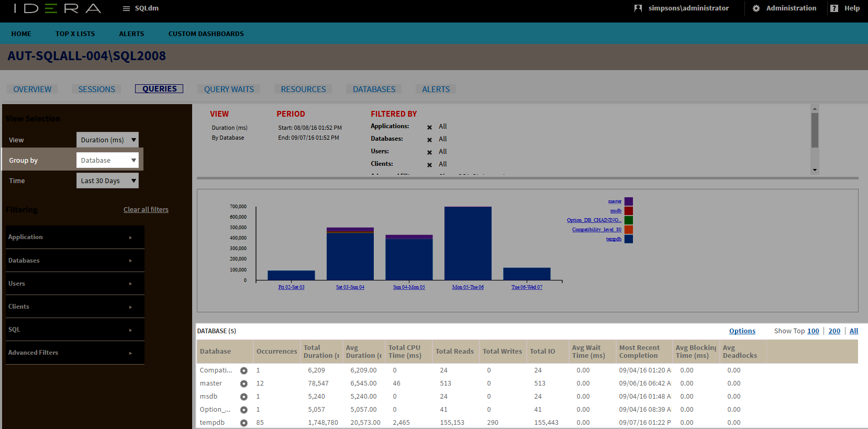Click the Administration gear icon
868x429 pixels.
756,8
